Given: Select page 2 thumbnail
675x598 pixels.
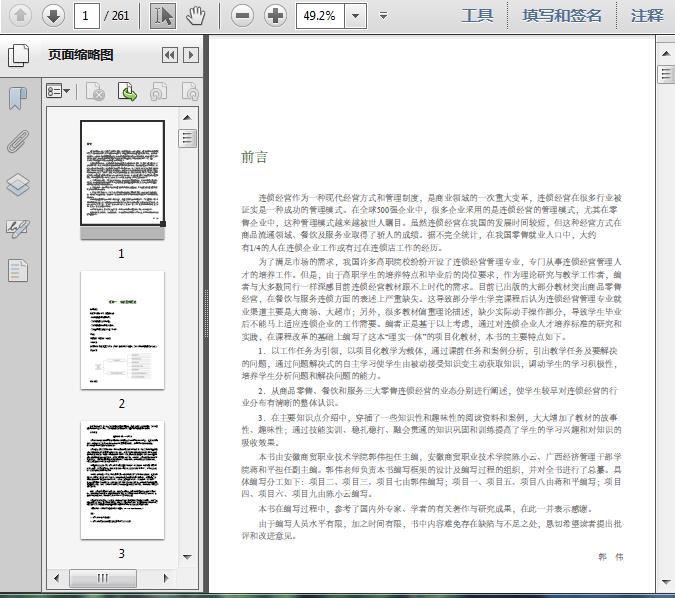Looking at the screenshot, I should (x=122, y=330).
